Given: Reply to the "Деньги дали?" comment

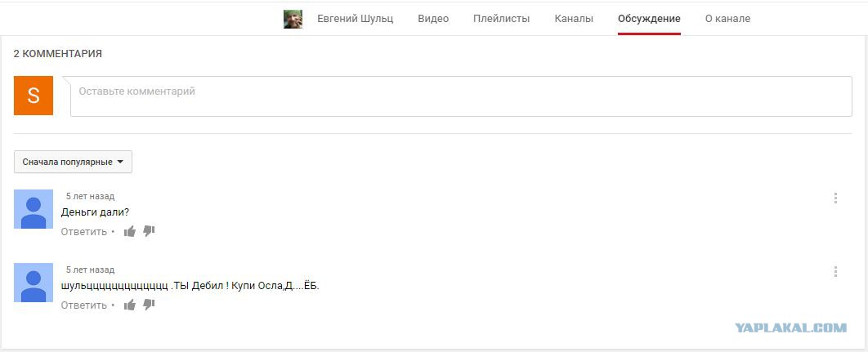Looking at the screenshot, I should [84, 232].
